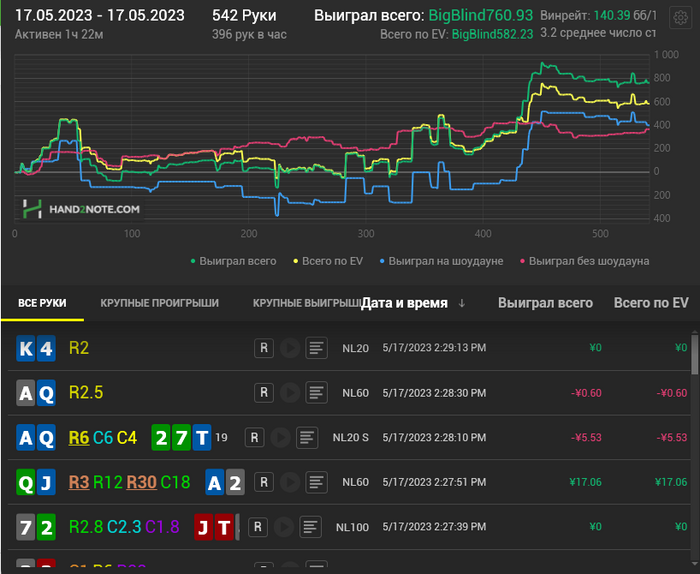
Task: Click the '542 Руки' hand count
Action: click(x=244, y=16)
